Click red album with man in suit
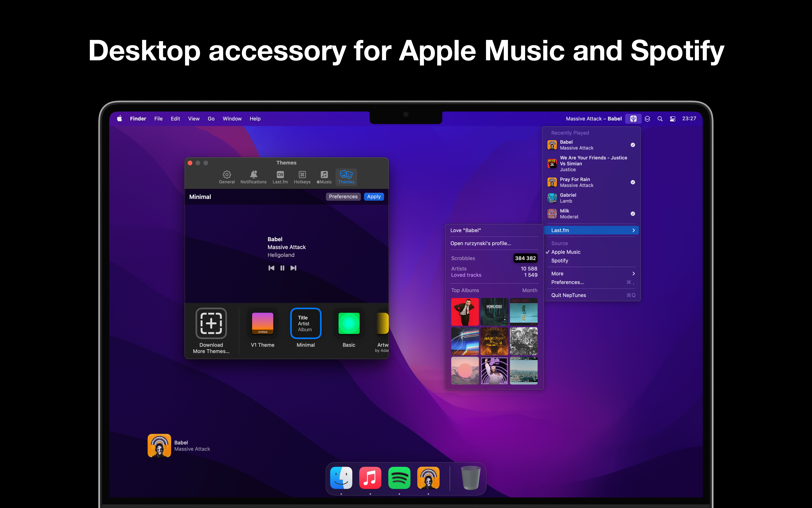This screenshot has height=508, width=812. pyautogui.click(x=465, y=312)
